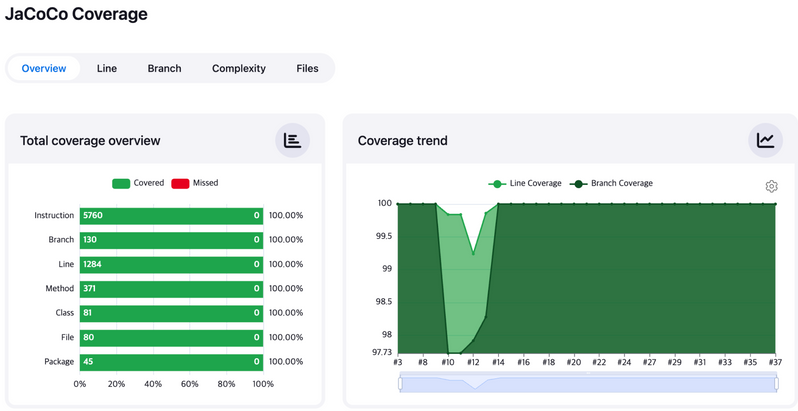This screenshot has height=411, width=798.
Task: Click the JaCoCo Coverage heading
Action: 76,14
